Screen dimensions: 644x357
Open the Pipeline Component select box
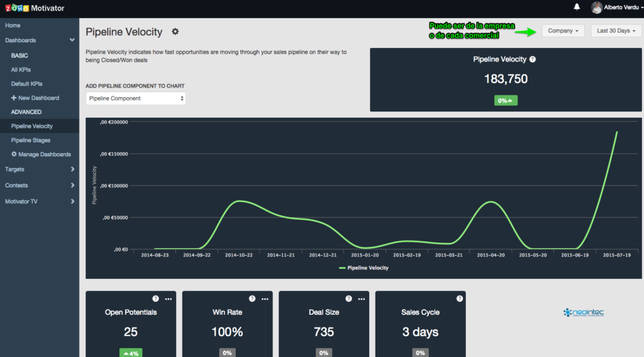click(x=136, y=98)
